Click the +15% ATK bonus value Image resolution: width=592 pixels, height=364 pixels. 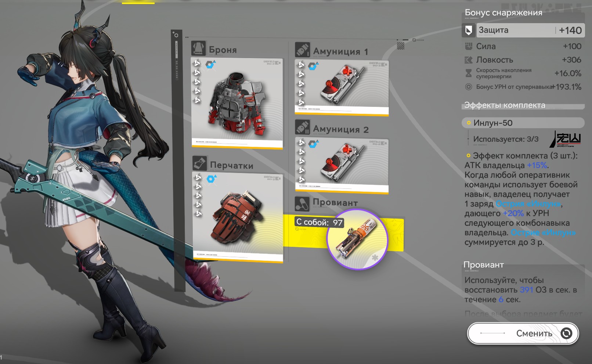click(x=537, y=165)
